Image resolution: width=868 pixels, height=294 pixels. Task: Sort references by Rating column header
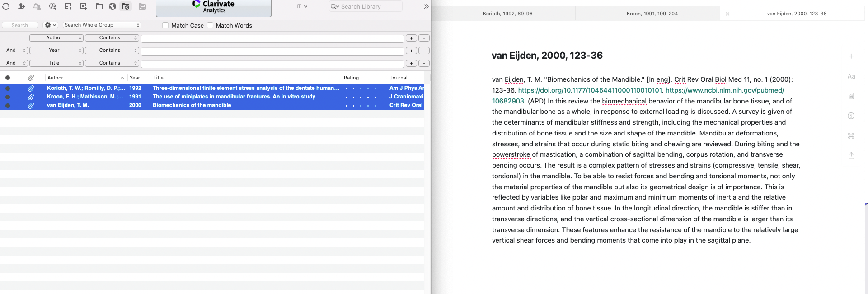pyautogui.click(x=365, y=78)
